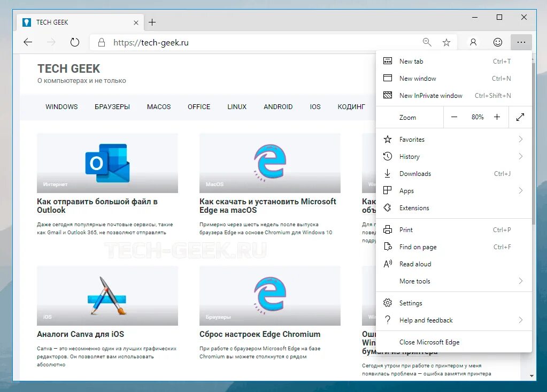
Task: Click the Downloads arrow icon
Action: pyautogui.click(x=387, y=173)
